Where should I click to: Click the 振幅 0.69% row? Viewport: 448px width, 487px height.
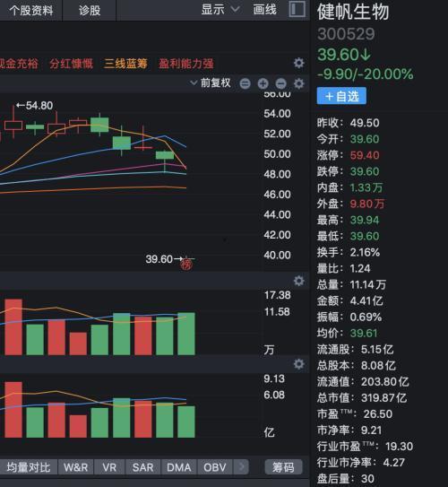pyautogui.click(x=349, y=317)
